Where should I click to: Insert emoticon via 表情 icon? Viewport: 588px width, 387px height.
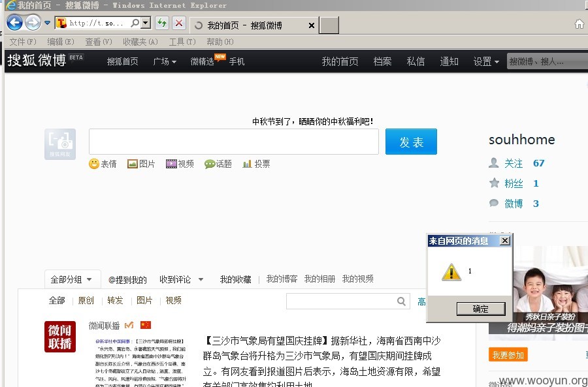click(x=103, y=164)
